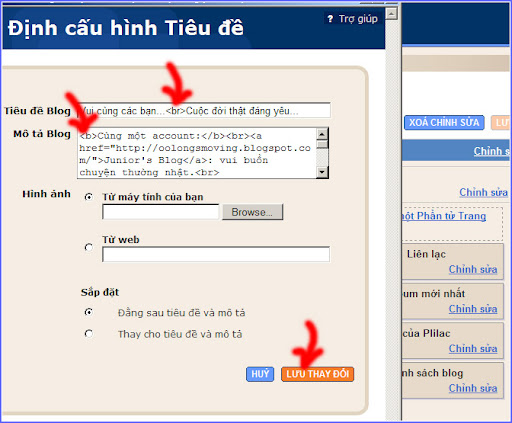
Task: Click inside the Mô tả Blog textarea
Action: pos(197,153)
